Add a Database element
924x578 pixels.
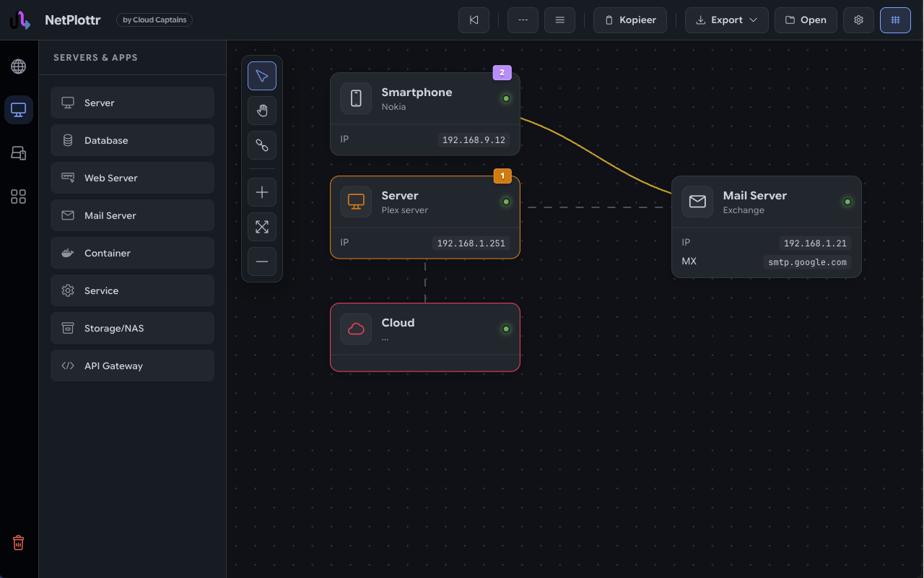(132, 140)
